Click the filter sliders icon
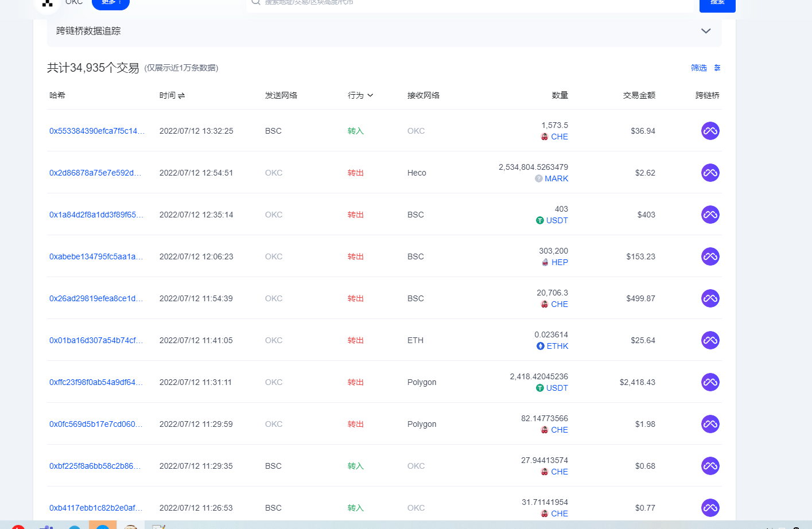Image resolution: width=812 pixels, height=529 pixels. point(717,68)
